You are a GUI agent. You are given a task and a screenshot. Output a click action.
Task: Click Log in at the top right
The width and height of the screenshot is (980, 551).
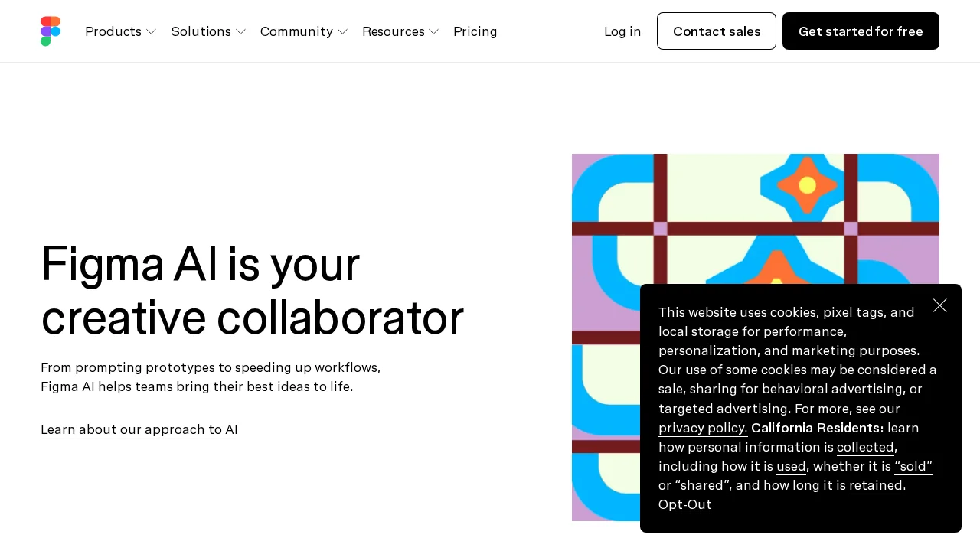622,31
